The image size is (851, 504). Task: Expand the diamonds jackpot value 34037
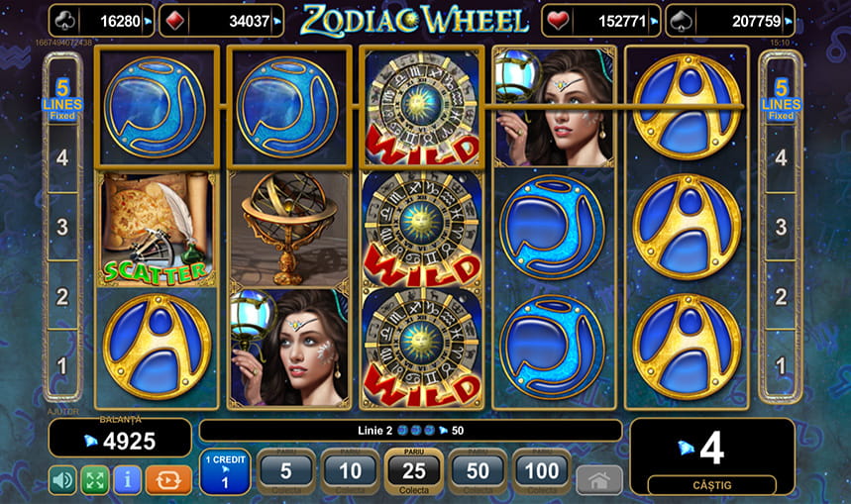(x=222, y=21)
